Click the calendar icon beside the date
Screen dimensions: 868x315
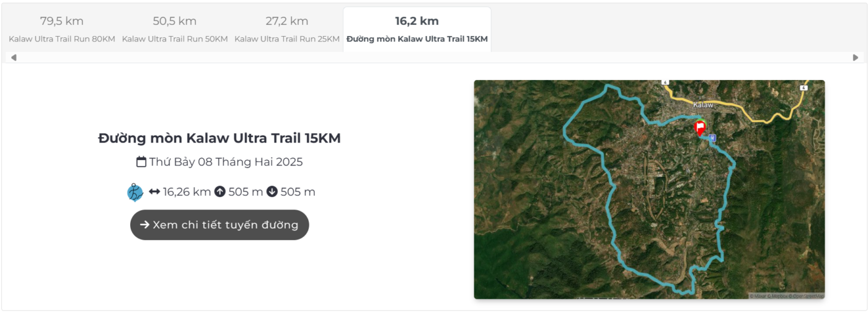(141, 162)
